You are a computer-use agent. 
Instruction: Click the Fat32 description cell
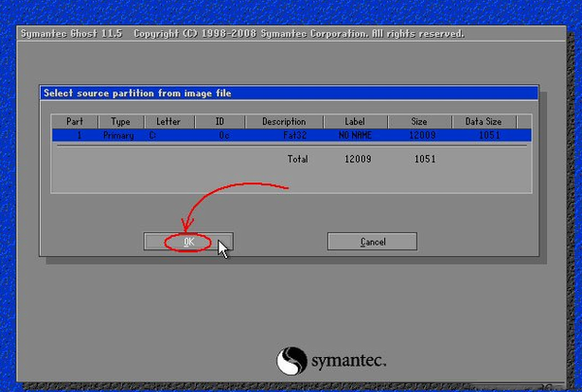point(295,136)
